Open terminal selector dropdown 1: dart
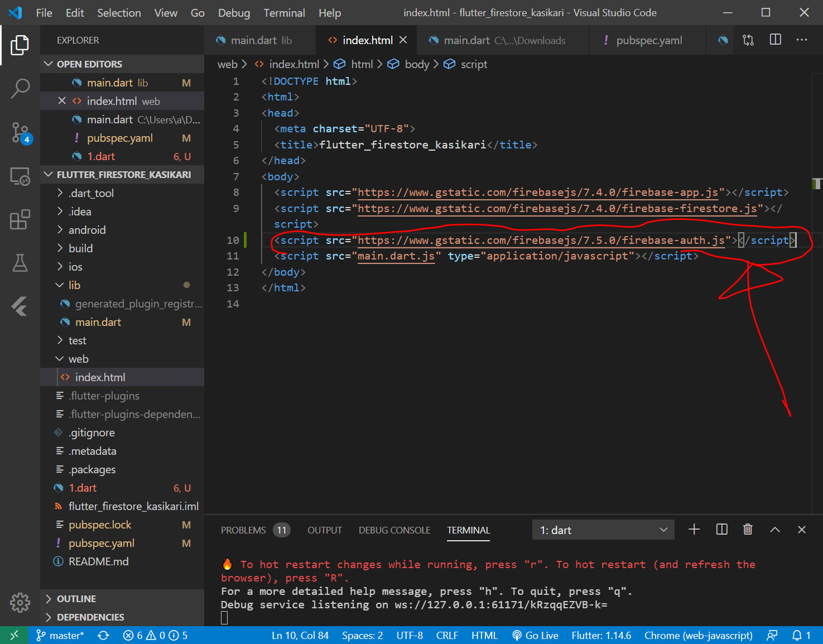This screenshot has width=823, height=644. pyautogui.click(x=603, y=530)
